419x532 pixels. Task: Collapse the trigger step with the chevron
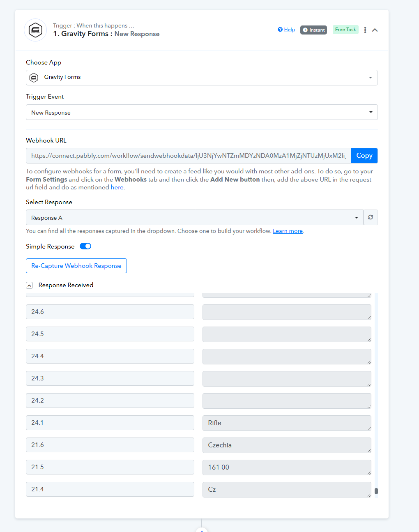pyautogui.click(x=375, y=30)
